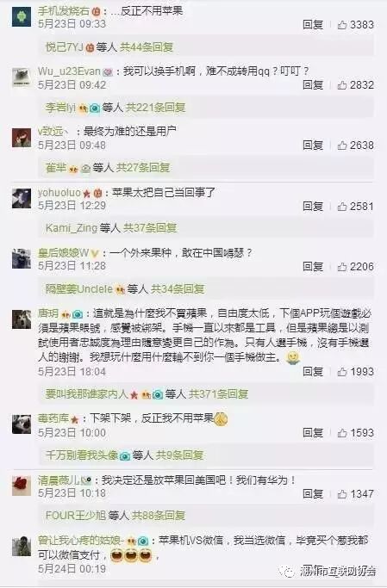Open 曾让我心疼的姑娘's profile link
Viewport: 387px width, 588px height.
(80, 541)
